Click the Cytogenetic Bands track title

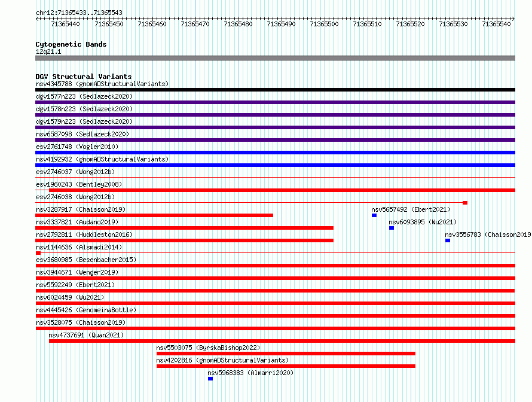[71, 44]
